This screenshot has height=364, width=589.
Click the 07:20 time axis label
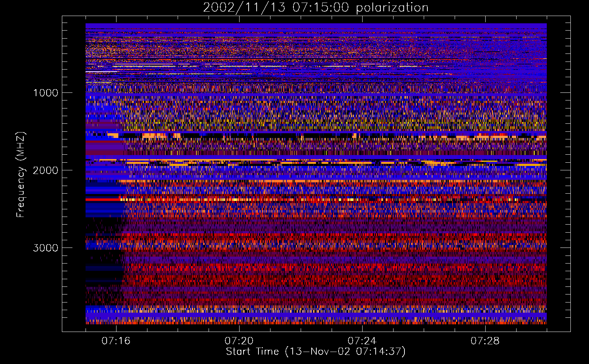point(239,341)
